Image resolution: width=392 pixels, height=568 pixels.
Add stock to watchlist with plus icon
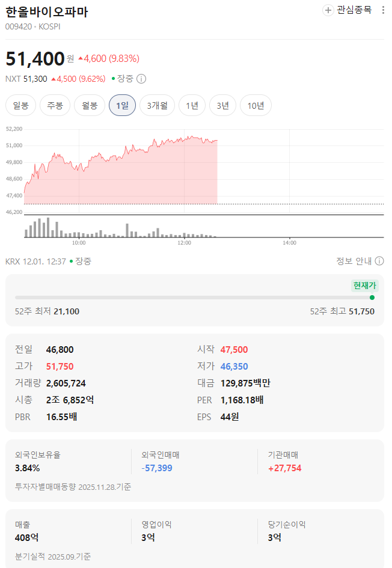click(x=328, y=10)
